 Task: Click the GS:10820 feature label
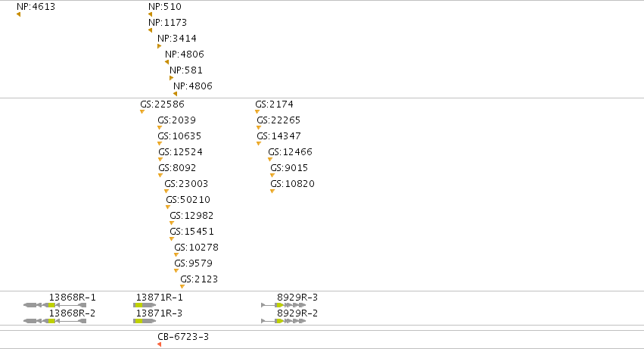292,184
